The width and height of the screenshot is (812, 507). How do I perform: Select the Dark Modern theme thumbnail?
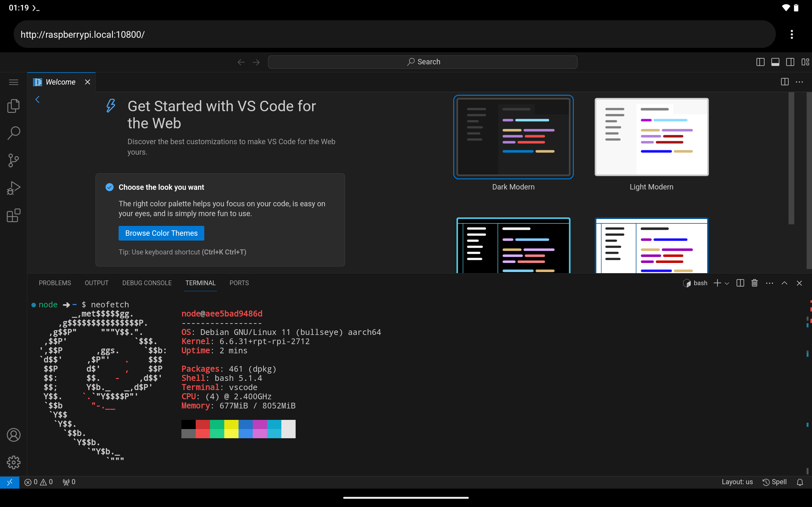513,137
